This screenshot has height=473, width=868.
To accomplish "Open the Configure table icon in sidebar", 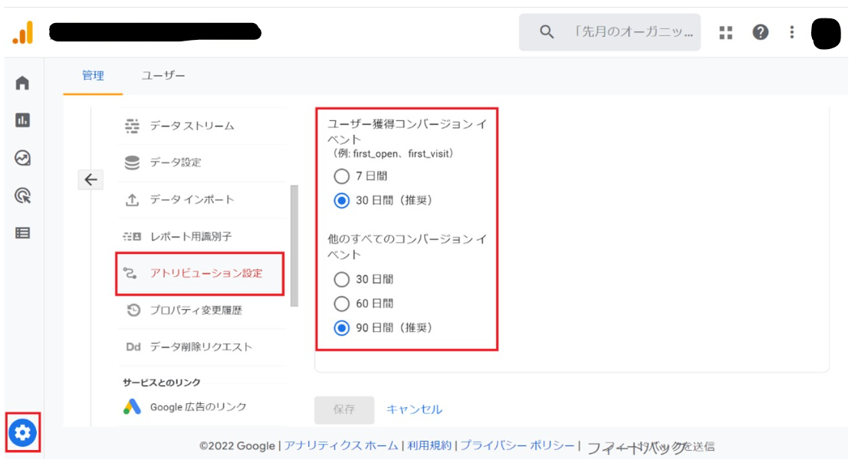I will [x=23, y=233].
